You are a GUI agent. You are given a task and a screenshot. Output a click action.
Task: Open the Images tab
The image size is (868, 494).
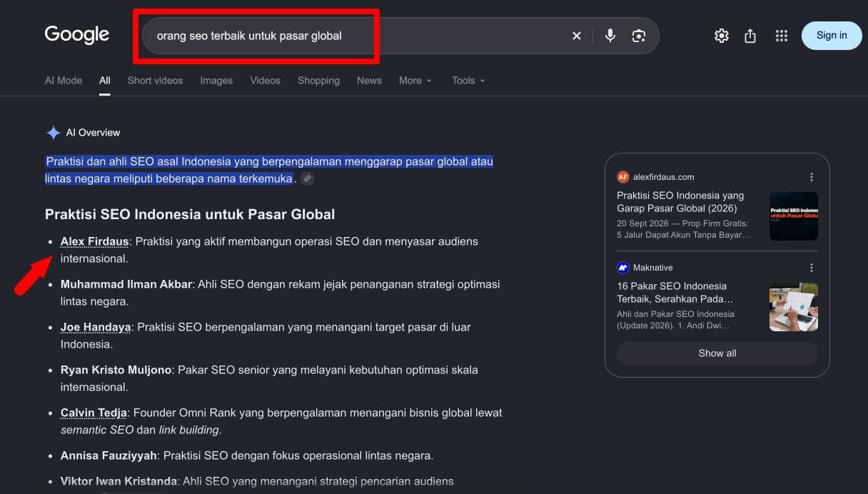click(216, 81)
